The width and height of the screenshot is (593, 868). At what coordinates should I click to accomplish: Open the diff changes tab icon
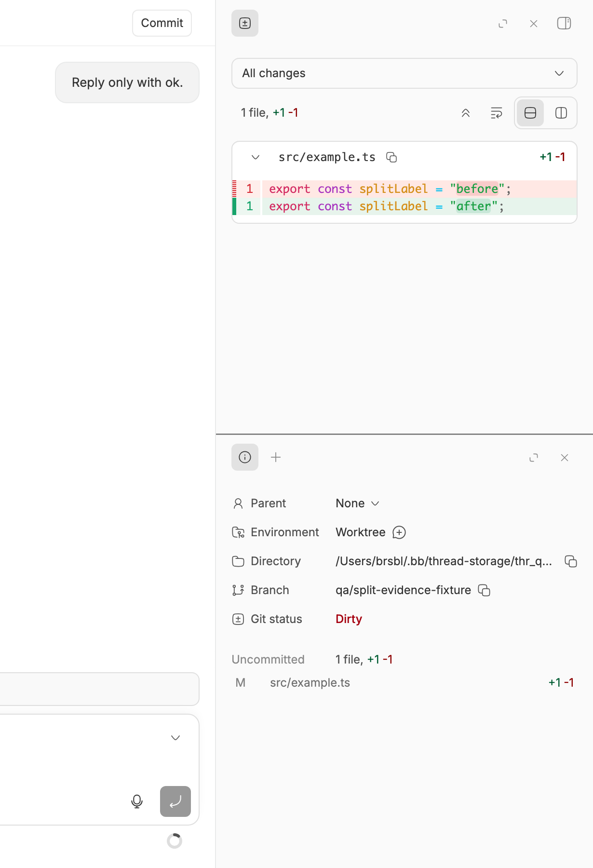point(245,23)
